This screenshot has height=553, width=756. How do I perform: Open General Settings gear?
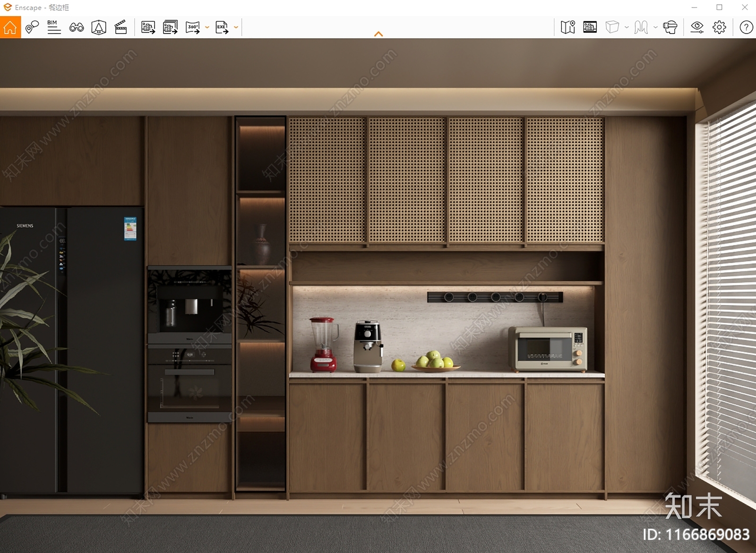coord(719,27)
